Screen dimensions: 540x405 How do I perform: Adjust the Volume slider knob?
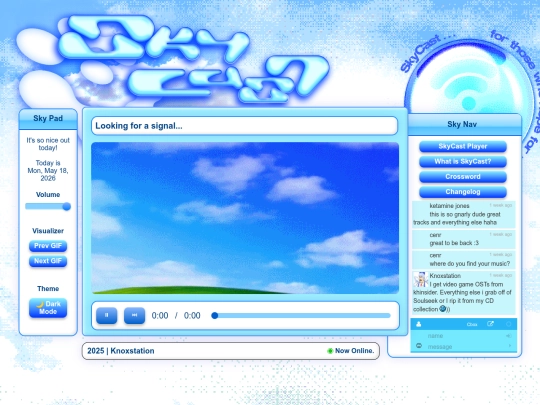pyautogui.click(x=67, y=206)
